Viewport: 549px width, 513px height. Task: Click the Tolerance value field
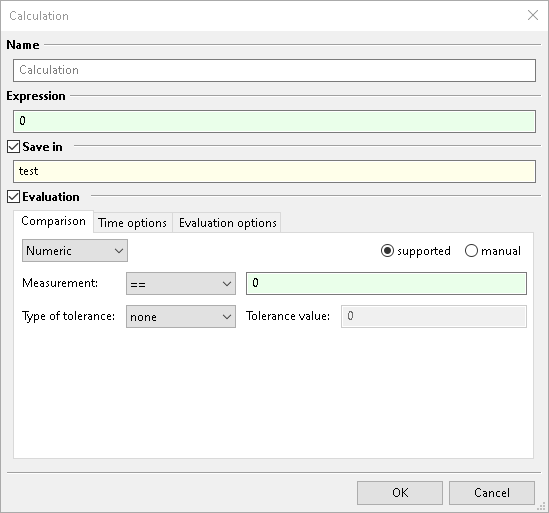[434, 317]
